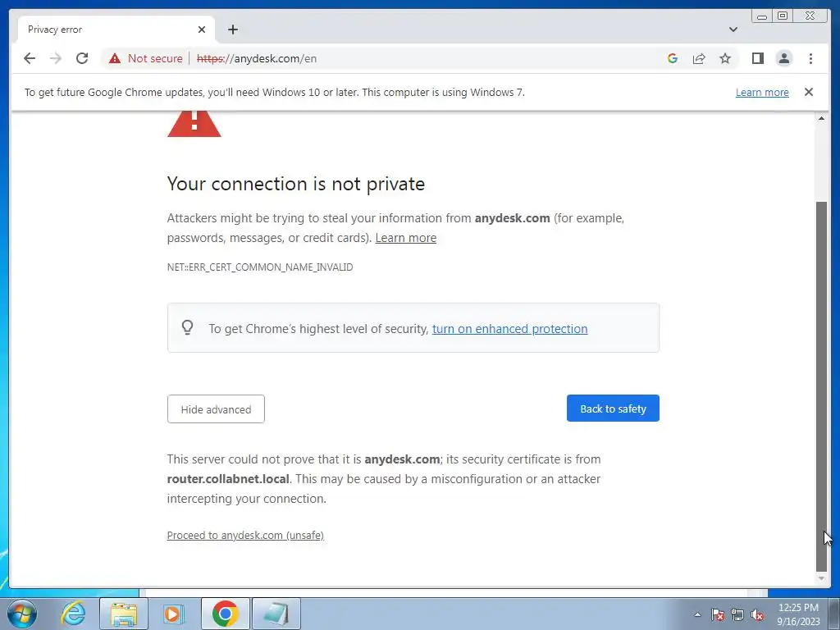840x630 pixels.
Task: Click the Google icon in address bar
Action: (673, 58)
